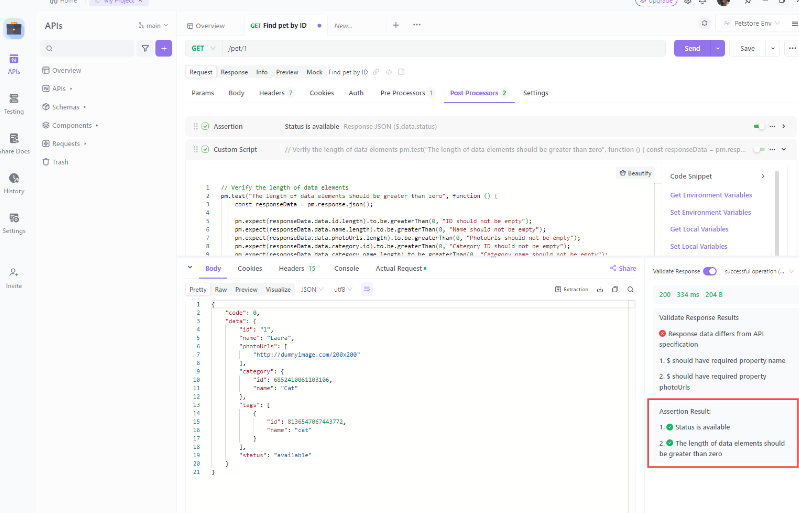Open Share Docs in the sidebar
Viewport: 799px width, 513px height.
tap(14, 144)
